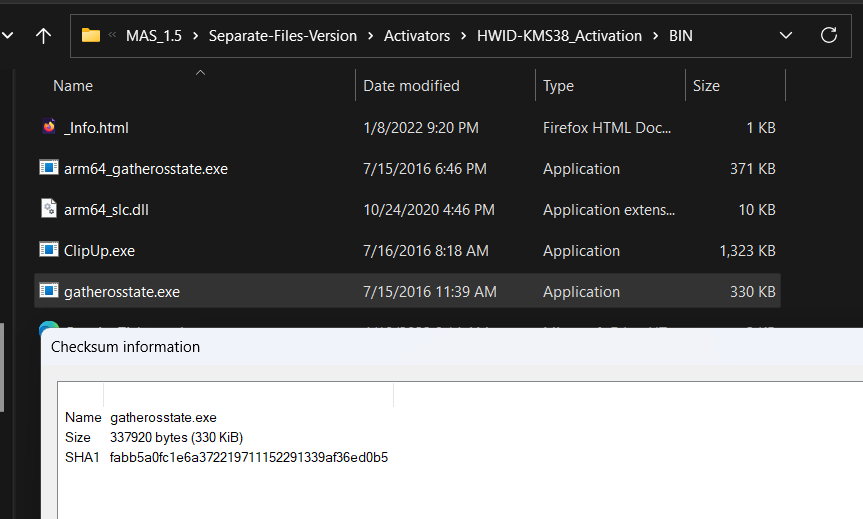863x519 pixels.
Task: Sort files by Size column
Action: [706, 86]
